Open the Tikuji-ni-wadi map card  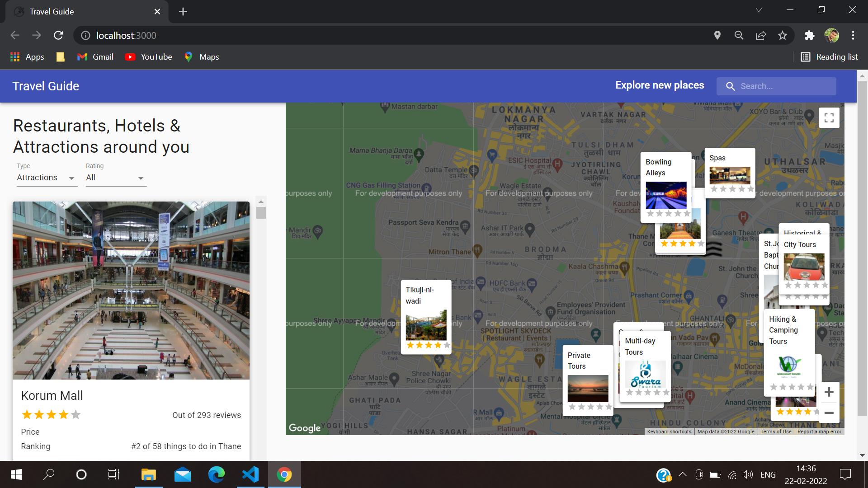[x=426, y=317]
